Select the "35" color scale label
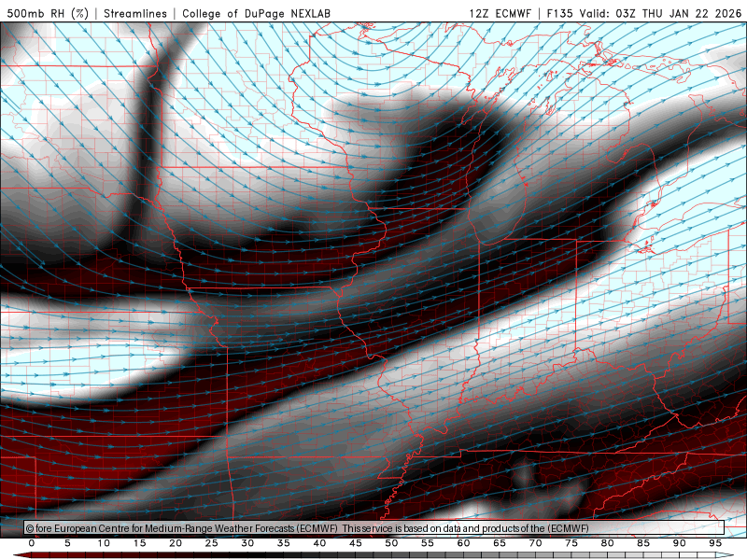The width and height of the screenshot is (747, 560). pyautogui.click(x=284, y=543)
